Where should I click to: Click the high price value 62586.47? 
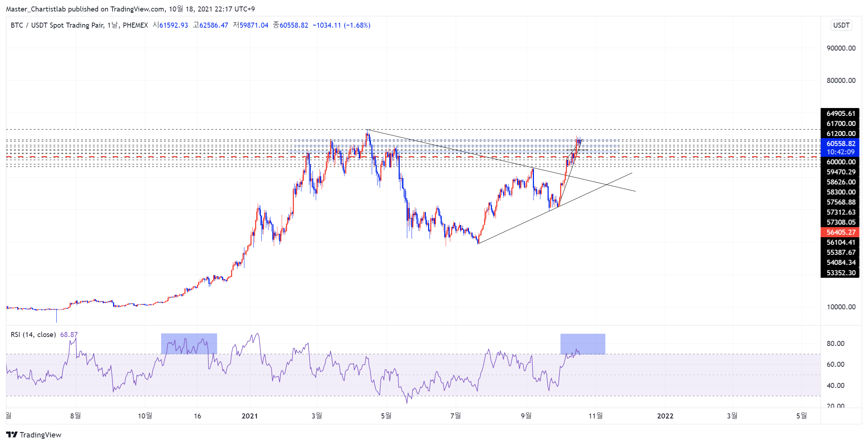(214, 25)
